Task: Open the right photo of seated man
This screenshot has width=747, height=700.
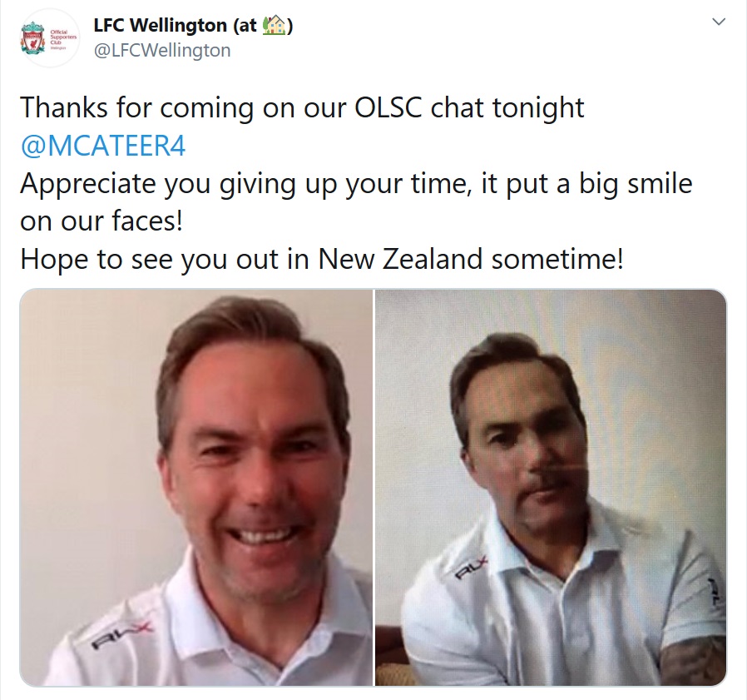Action: click(x=551, y=487)
